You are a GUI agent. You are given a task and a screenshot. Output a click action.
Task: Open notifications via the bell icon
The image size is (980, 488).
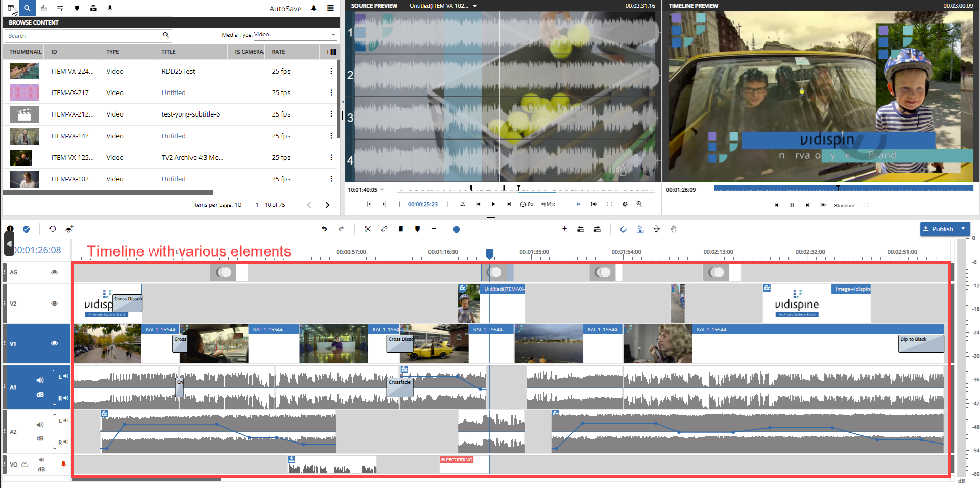pyautogui.click(x=313, y=8)
